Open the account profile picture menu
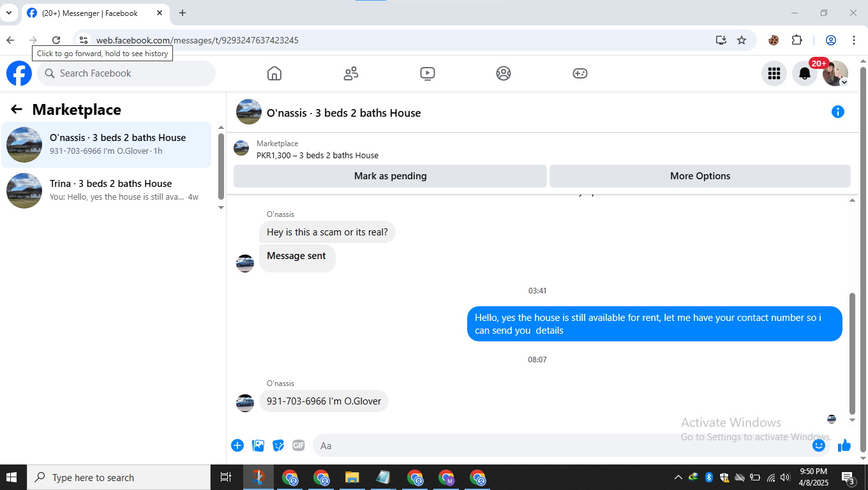 pos(835,73)
